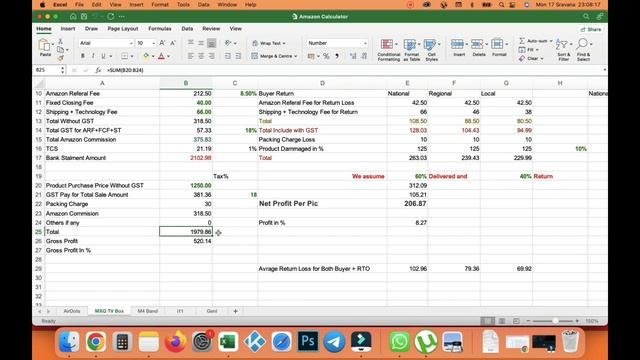The width and height of the screenshot is (640, 360).
Task: Select the M4 Band sheet tab
Action: coord(148,311)
